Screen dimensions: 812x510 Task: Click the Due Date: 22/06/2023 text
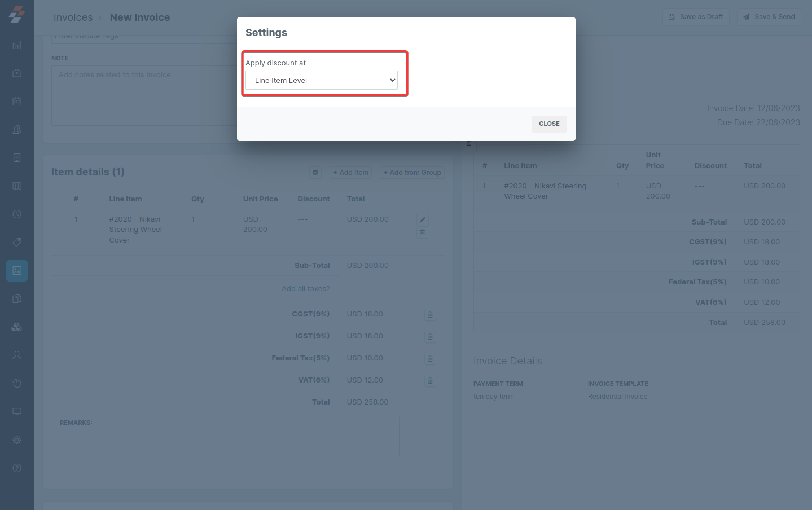tap(758, 122)
